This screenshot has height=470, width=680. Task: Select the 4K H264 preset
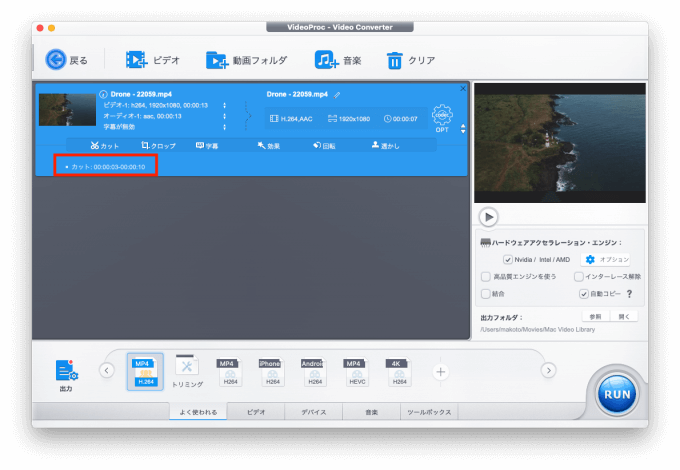coord(399,372)
